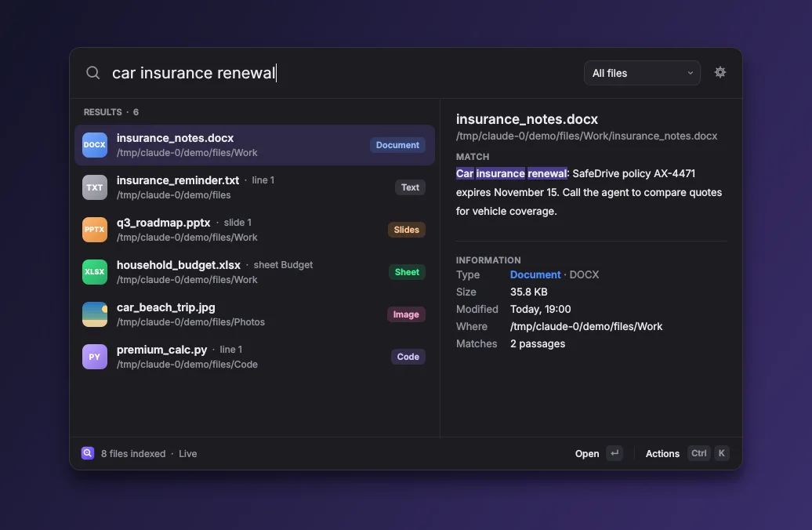Click the '2 passages' matches value

538,344
